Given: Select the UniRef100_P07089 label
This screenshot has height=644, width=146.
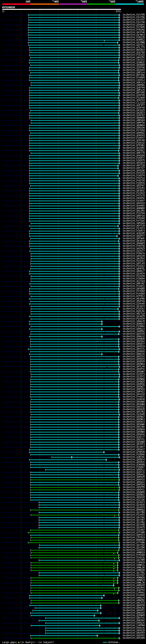Looking at the screenshot, I should (x=133, y=130).
